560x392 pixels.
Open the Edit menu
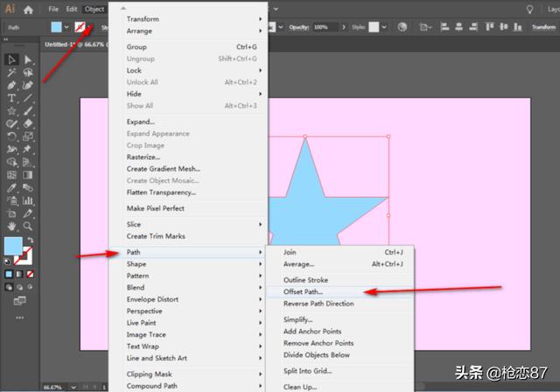coord(72,10)
